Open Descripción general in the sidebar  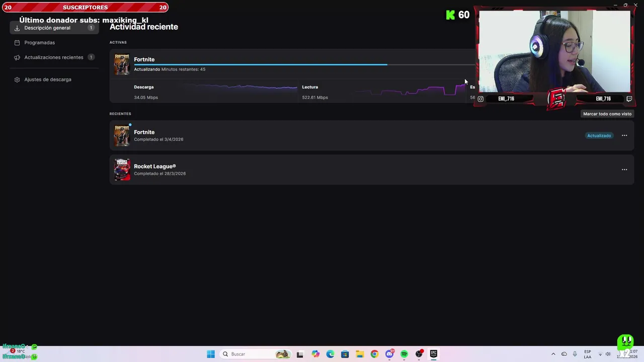pyautogui.click(x=54, y=28)
